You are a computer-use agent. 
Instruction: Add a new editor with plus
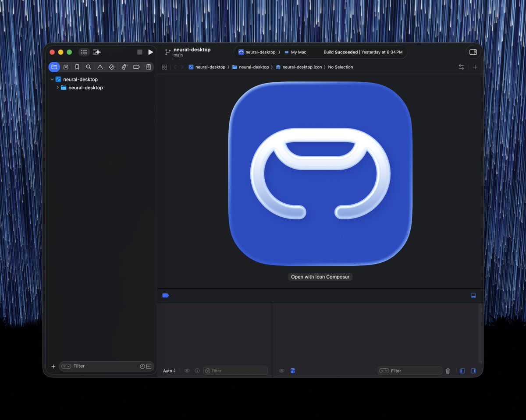tap(475, 67)
